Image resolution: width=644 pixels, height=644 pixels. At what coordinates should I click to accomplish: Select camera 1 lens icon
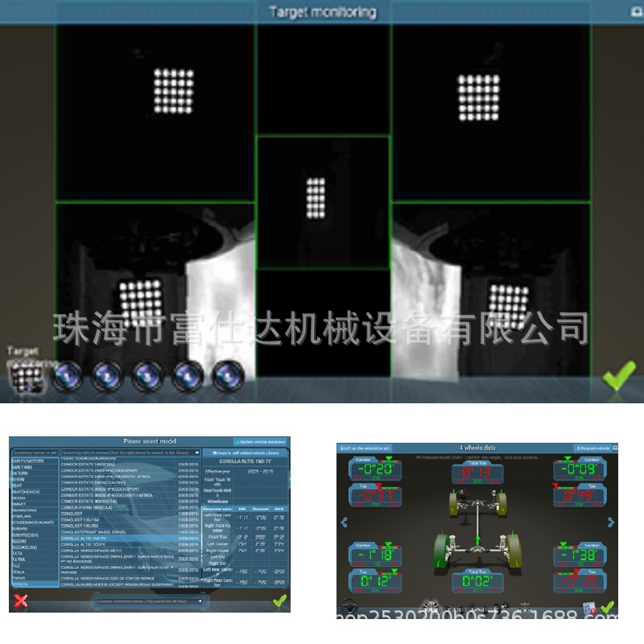pos(68,376)
